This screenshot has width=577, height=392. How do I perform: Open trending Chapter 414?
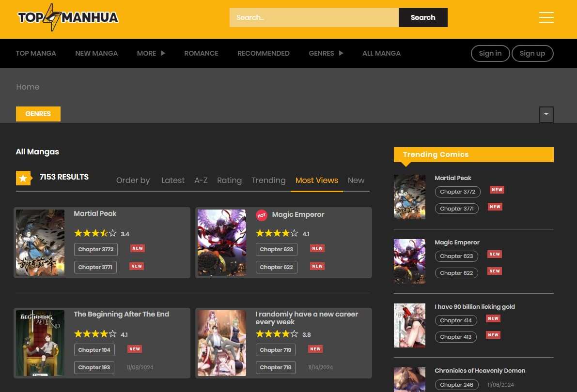point(456,320)
